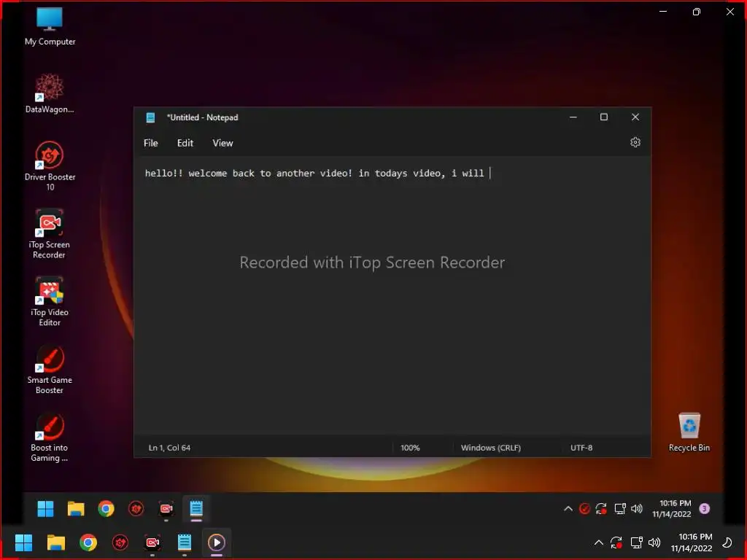Screen dimensions: 747x560
Task: Click the 'Ln 1, Col 64' status entry
Action: click(x=169, y=448)
